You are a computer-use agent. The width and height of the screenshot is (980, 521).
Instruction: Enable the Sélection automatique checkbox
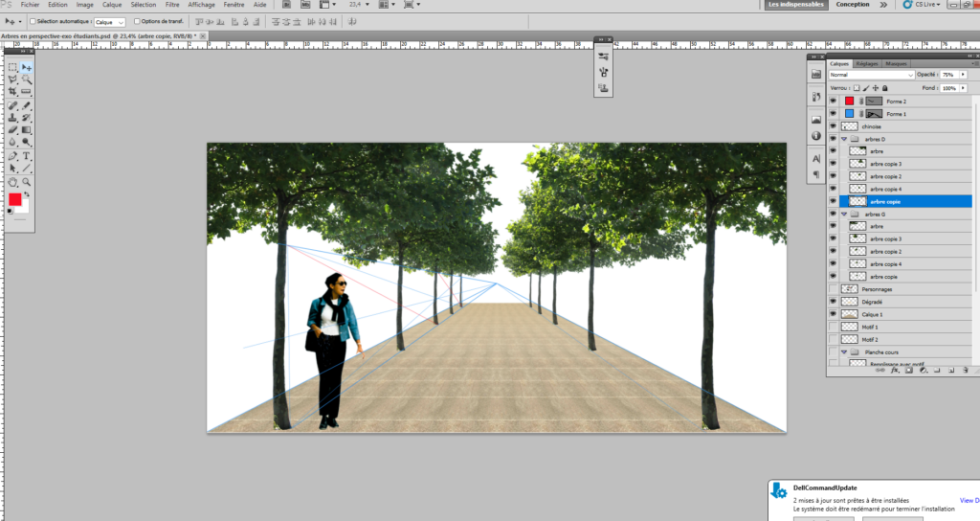pos(33,21)
